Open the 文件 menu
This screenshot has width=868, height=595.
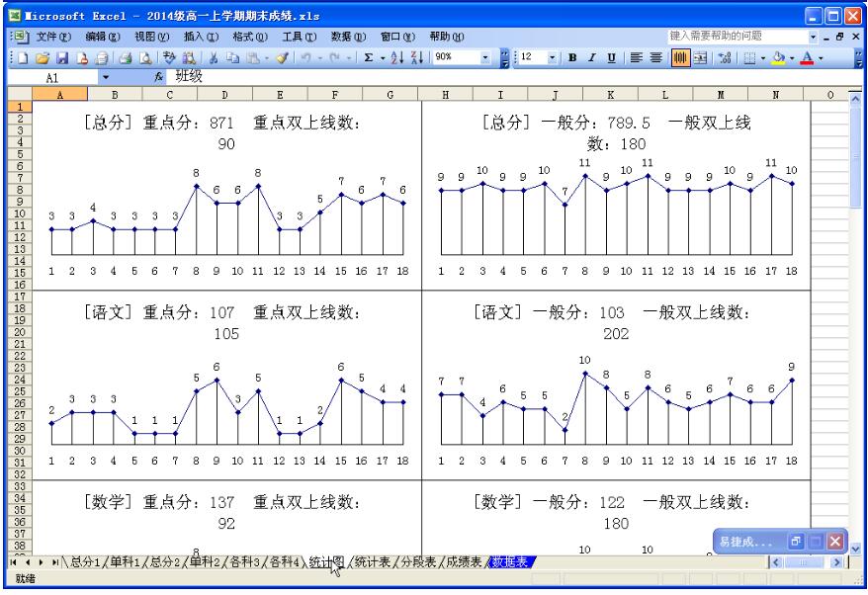(53, 37)
